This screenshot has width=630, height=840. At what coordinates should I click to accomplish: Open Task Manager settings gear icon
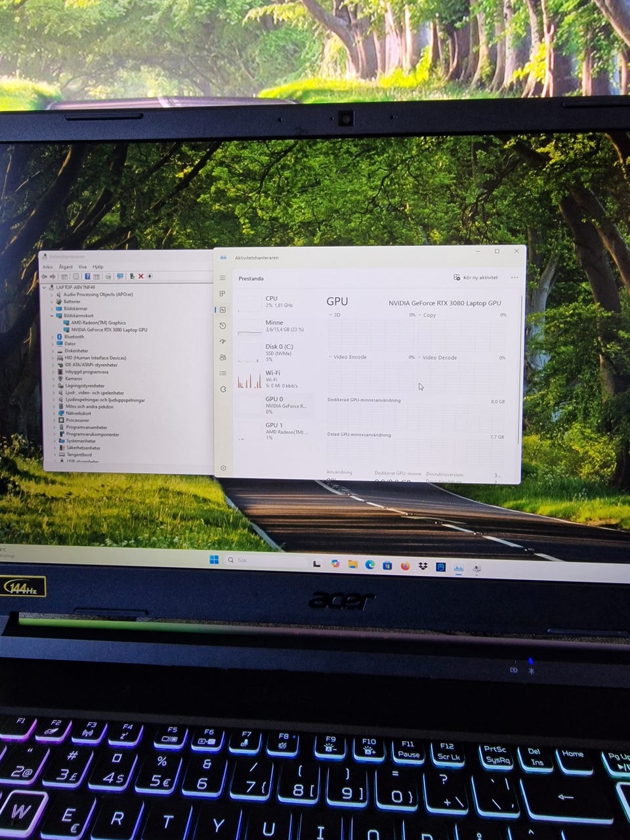pos(223,468)
